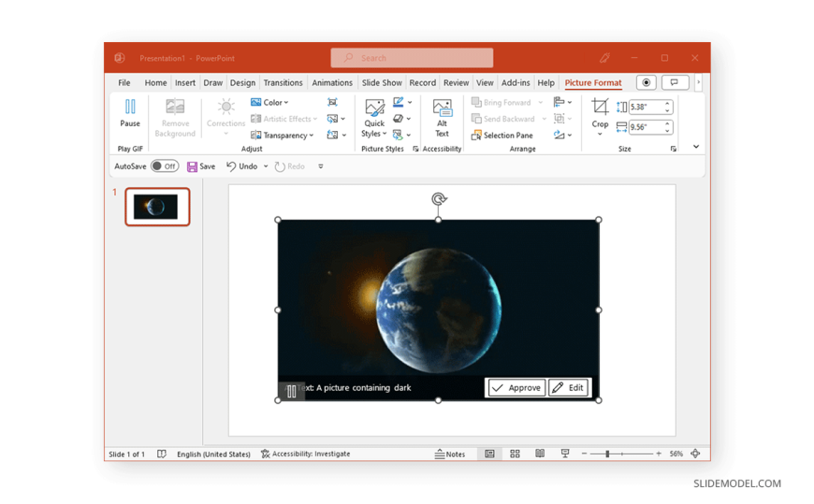This screenshot has height=504, width=814.
Task: Switch to Normal view icon
Action: click(x=489, y=454)
